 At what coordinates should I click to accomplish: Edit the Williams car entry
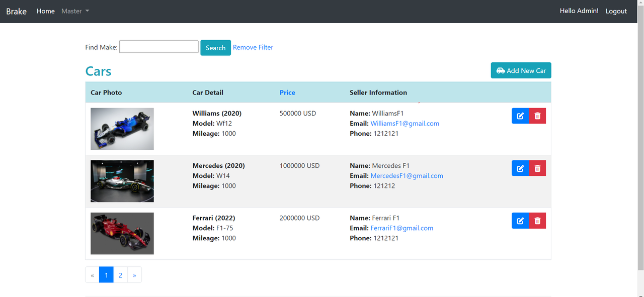[x=520, y=116]
